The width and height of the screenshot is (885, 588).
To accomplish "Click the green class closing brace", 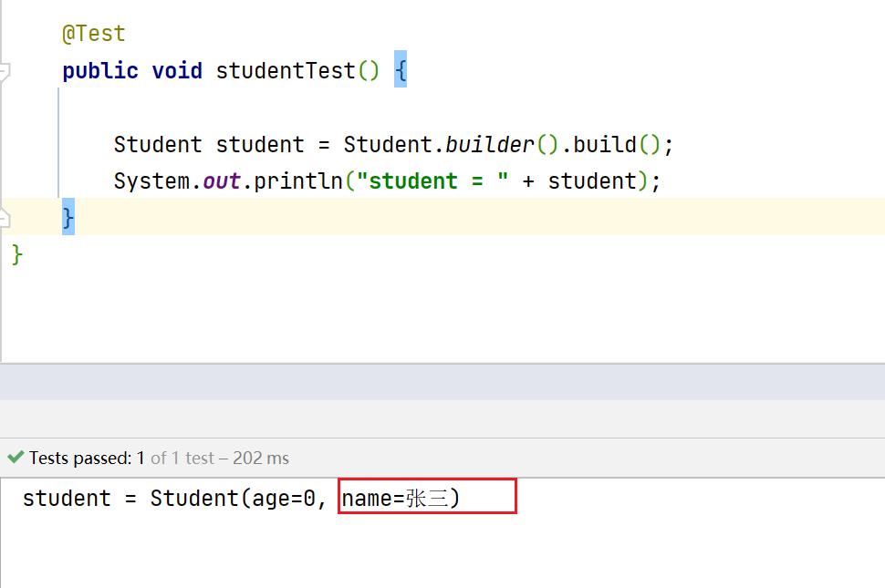I will point(17,254).
